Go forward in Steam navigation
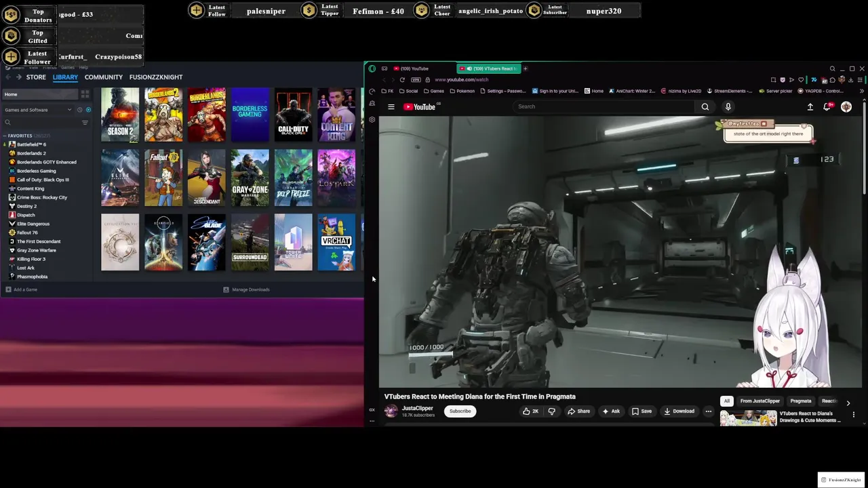868x488 pixels. coord(18,77)
